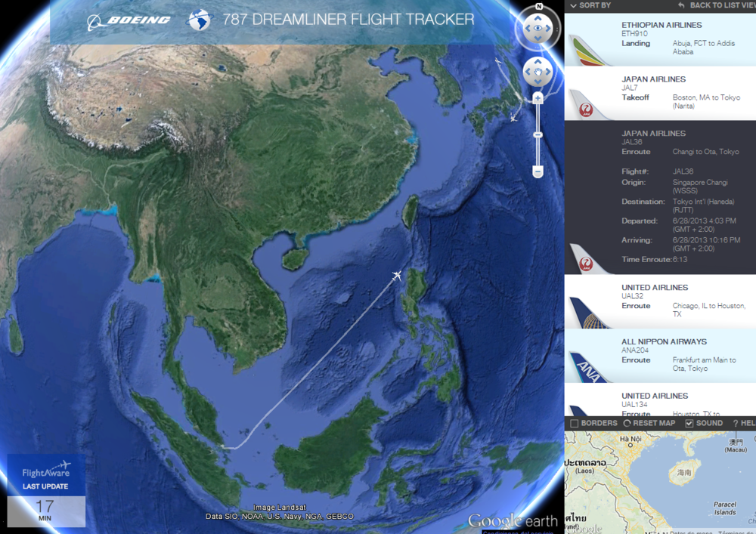Screen dimensions: 756x534
Task: Click 'Abuja, FCT to Addis Ababa' route text
Action: point(703,47)
